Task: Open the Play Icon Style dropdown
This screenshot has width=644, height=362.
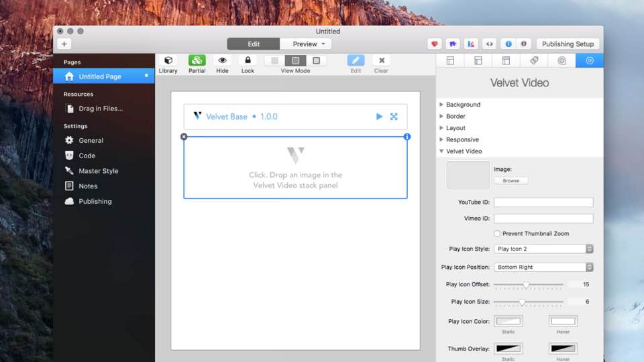Action: [x=543, y=249]
